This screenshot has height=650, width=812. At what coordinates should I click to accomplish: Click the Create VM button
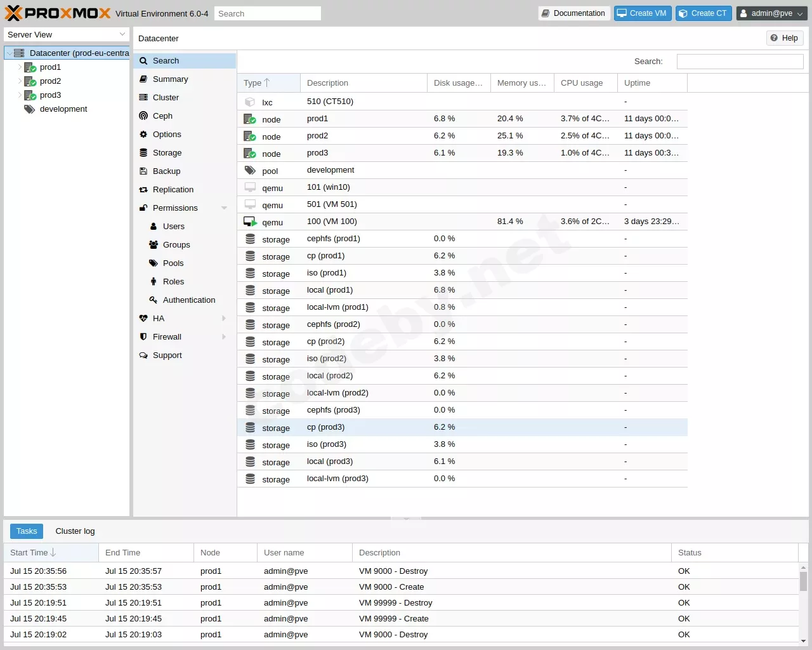[642, 13]
